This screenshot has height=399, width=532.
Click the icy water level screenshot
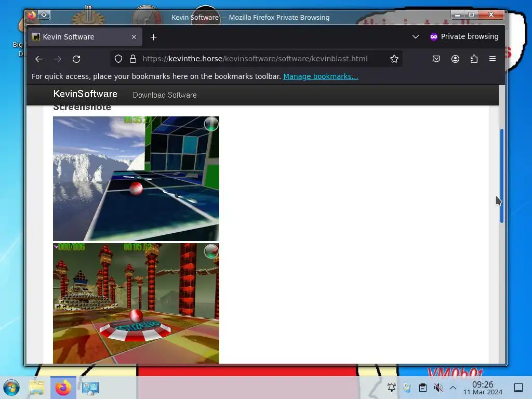click(136, 179)
